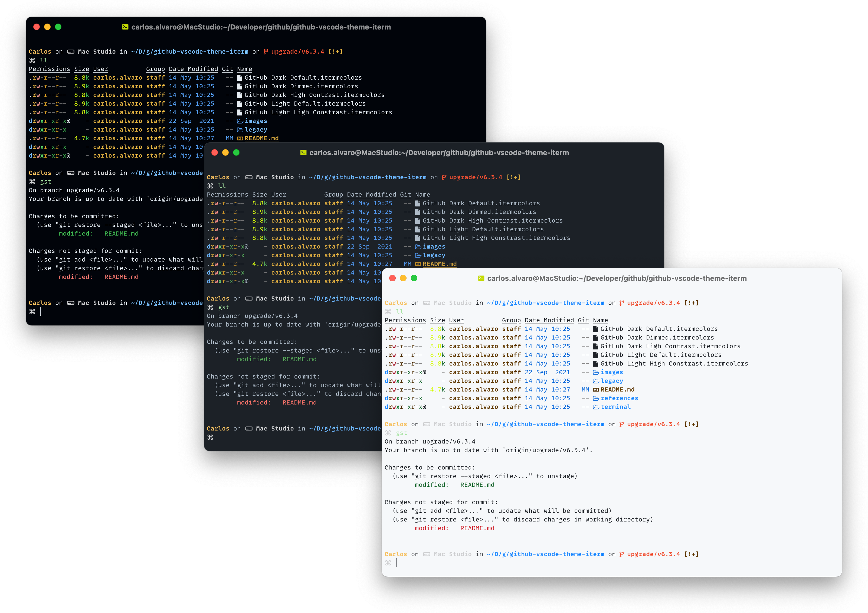This screenshot has width=868, height=613.
Task: Click the Size column header in the black window
Action: pos(81,69)
